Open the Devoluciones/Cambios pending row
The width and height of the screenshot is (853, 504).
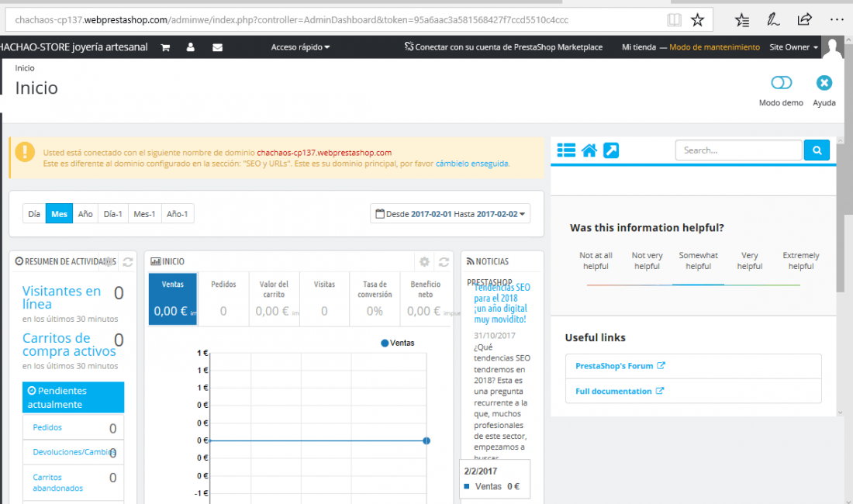[x=74, y=452]
